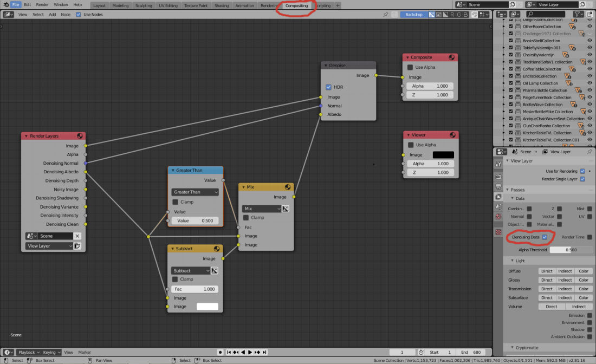
Task: Open the Playback dropdown in timeline
Action: coord(29,352)
